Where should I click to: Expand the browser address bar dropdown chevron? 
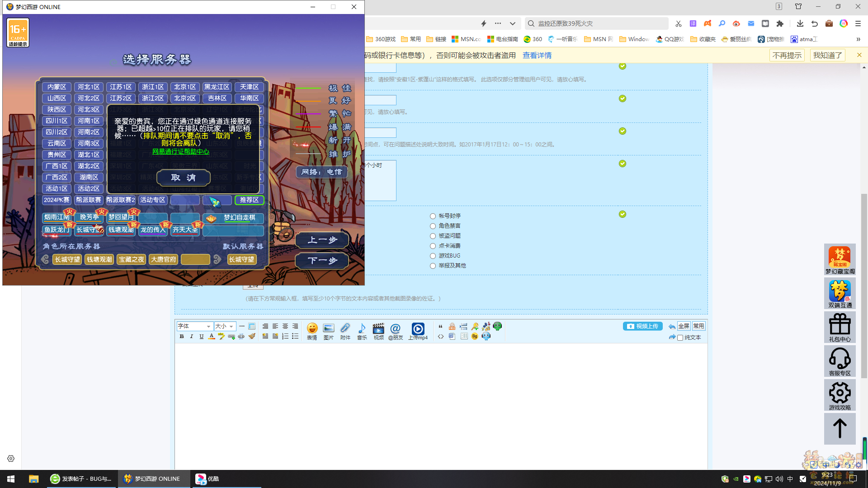click(512, 23)
